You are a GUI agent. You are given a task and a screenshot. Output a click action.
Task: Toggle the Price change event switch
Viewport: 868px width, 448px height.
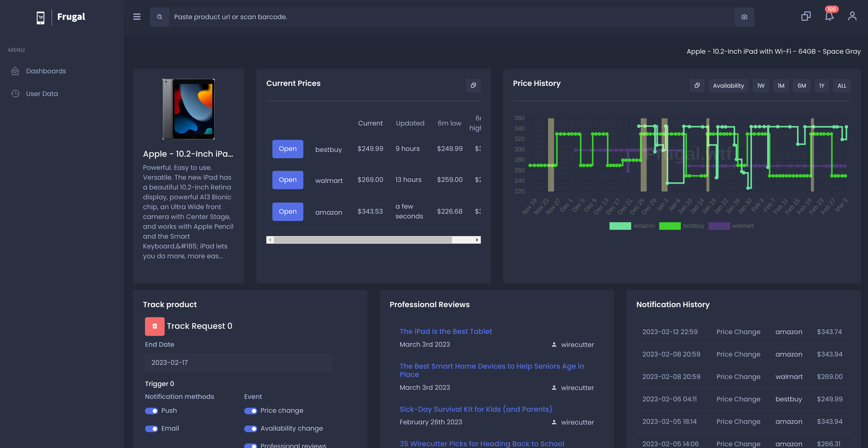coord(250,411)
